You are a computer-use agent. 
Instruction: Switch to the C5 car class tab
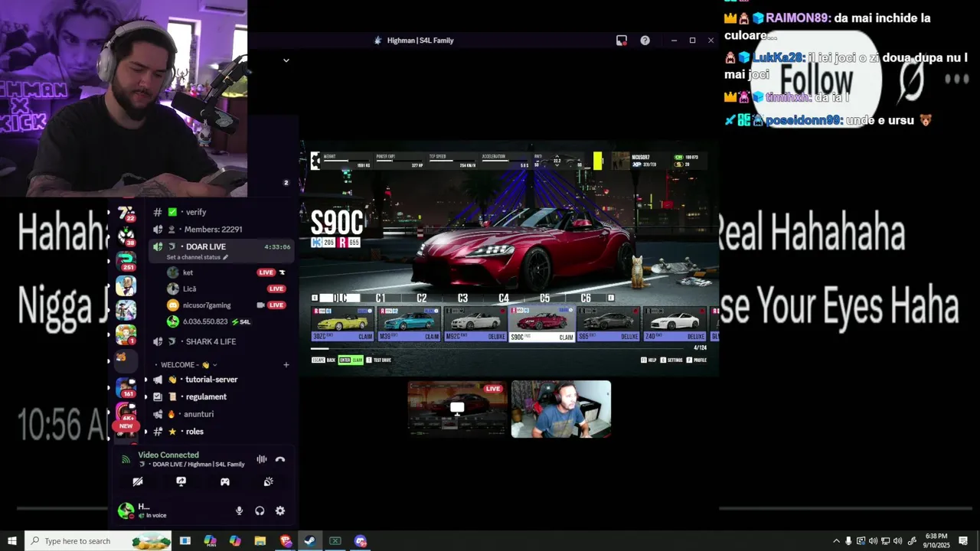coord(544,298)
